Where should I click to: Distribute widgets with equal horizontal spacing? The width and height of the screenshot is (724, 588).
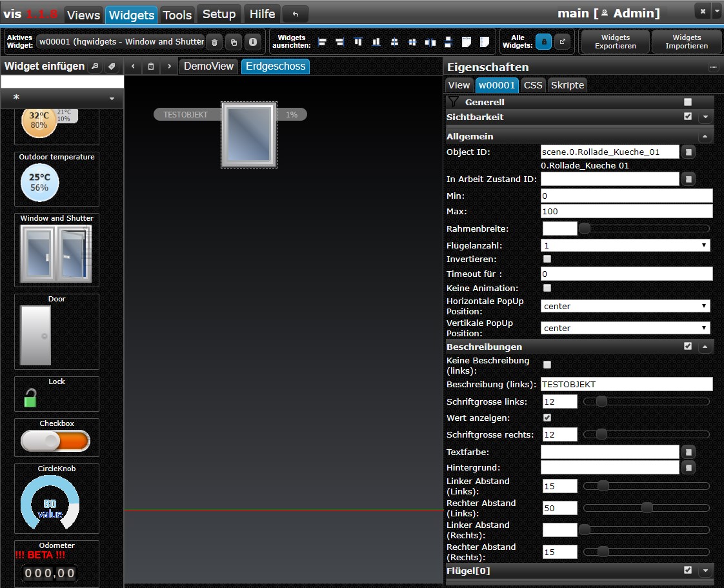coord(430,42)
